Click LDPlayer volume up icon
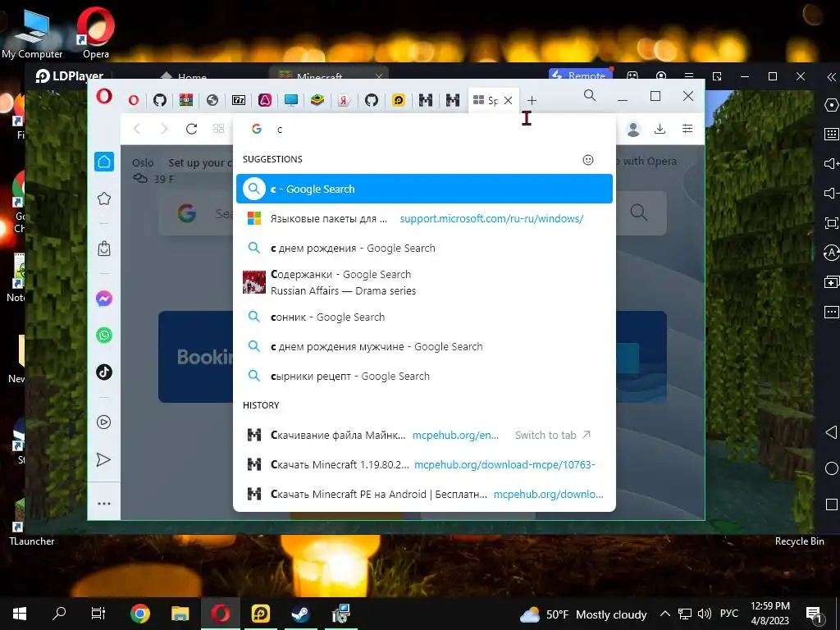Viewport: 840px width, 630px height. point(832,163)
